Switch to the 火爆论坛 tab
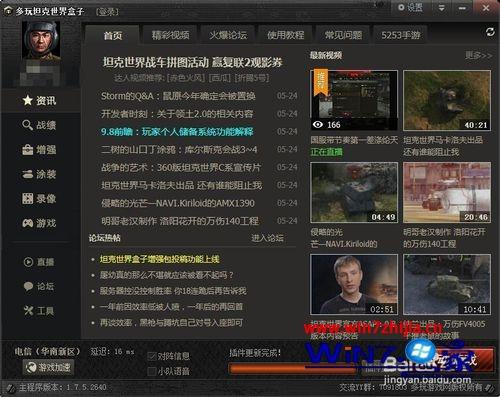The height and width of the screenshot is (397, 500). coord(228,35)
